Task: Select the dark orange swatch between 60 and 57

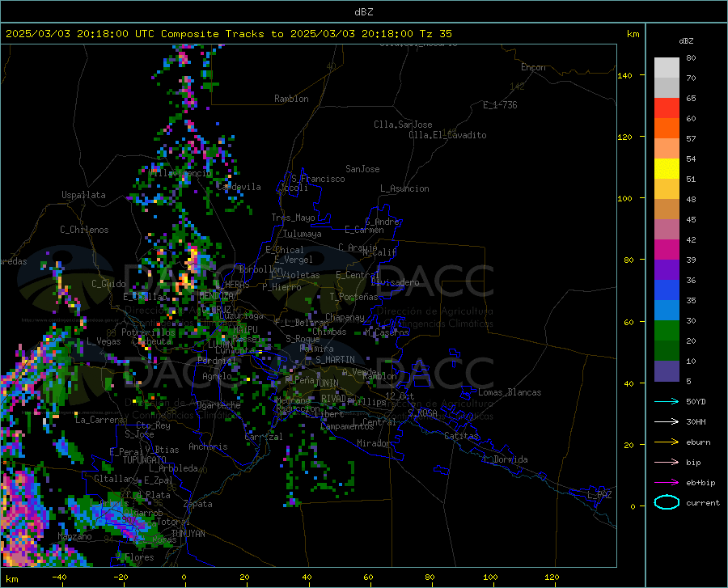Action: 667,128
